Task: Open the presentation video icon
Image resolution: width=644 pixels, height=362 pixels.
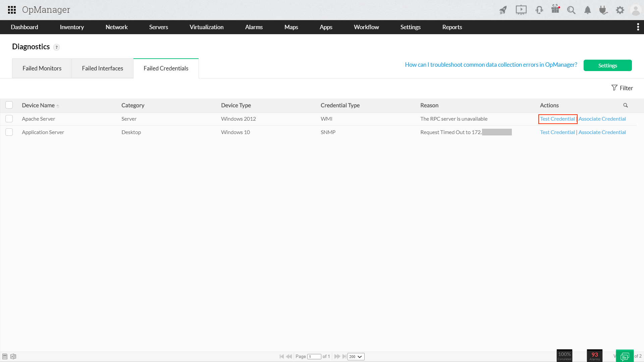Action: pos(521,10)
